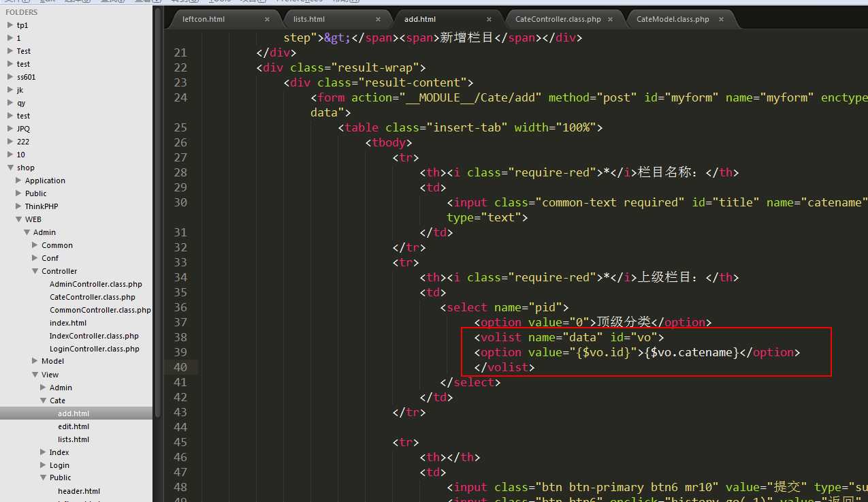The image size is (868, 502).
Task: Close the CateModel.class.php tab
Action: 721,20
